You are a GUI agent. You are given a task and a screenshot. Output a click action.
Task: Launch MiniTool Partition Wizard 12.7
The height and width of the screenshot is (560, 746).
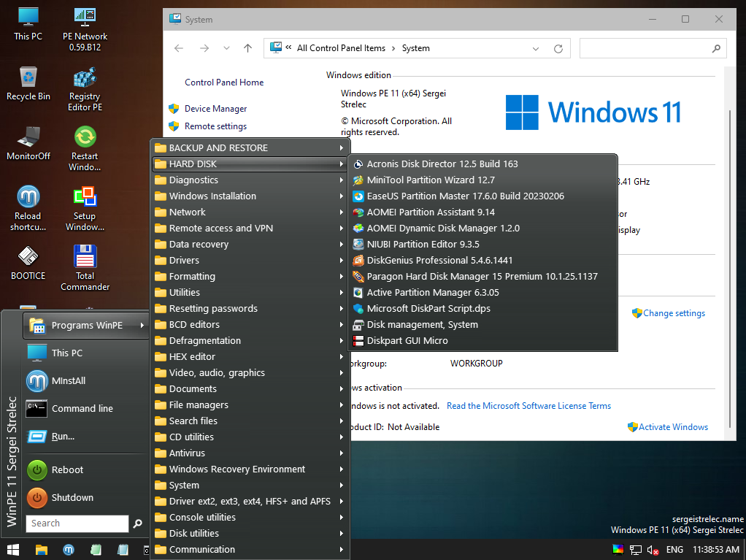click(482, 180)
